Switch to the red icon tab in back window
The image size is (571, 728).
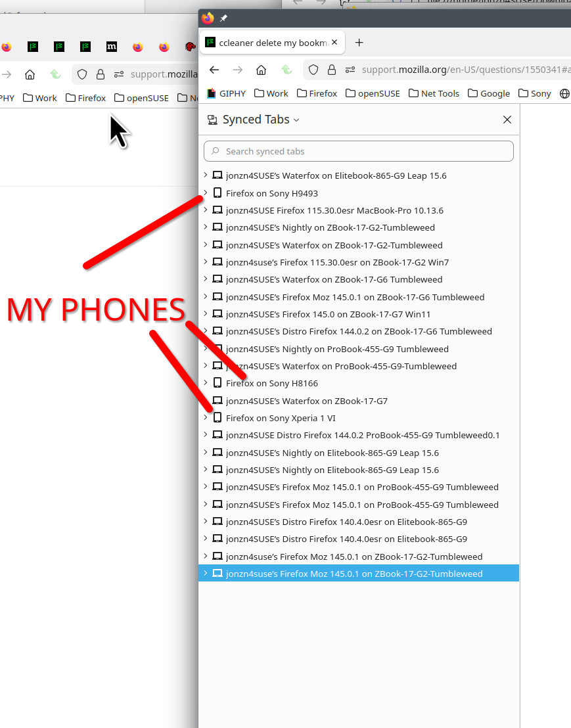(x=190, y=47)
